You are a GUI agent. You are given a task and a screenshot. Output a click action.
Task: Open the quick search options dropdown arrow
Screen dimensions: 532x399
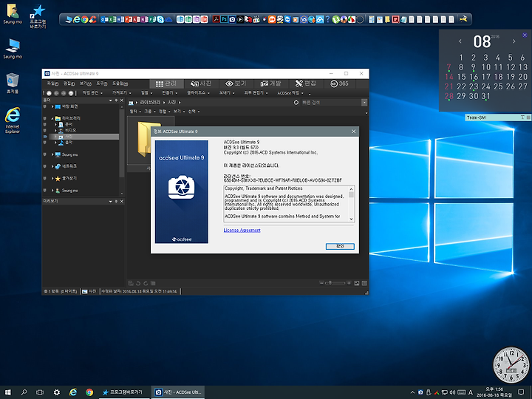click(364, 103)
